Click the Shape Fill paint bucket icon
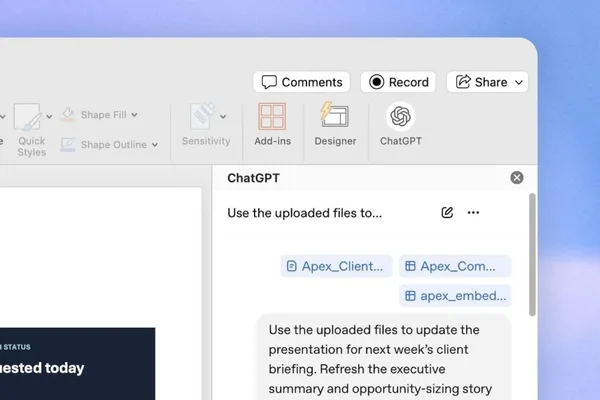 [x=68, y=114]
